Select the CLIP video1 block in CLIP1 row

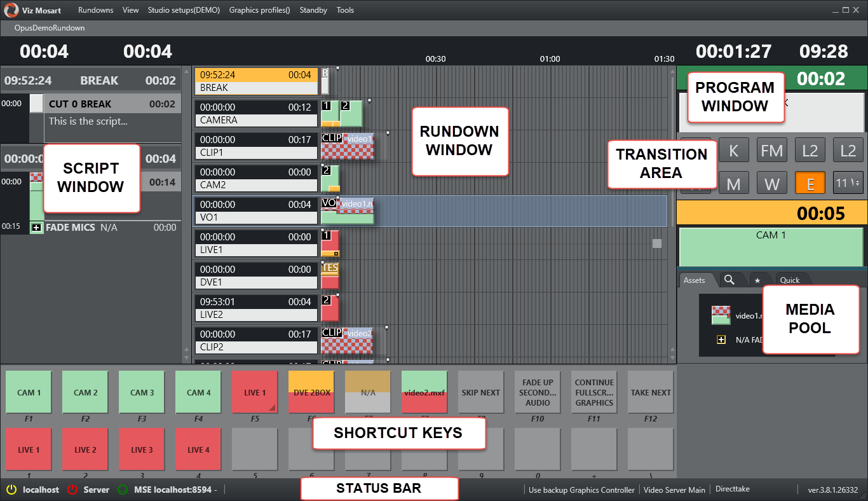tap(347, 146)
